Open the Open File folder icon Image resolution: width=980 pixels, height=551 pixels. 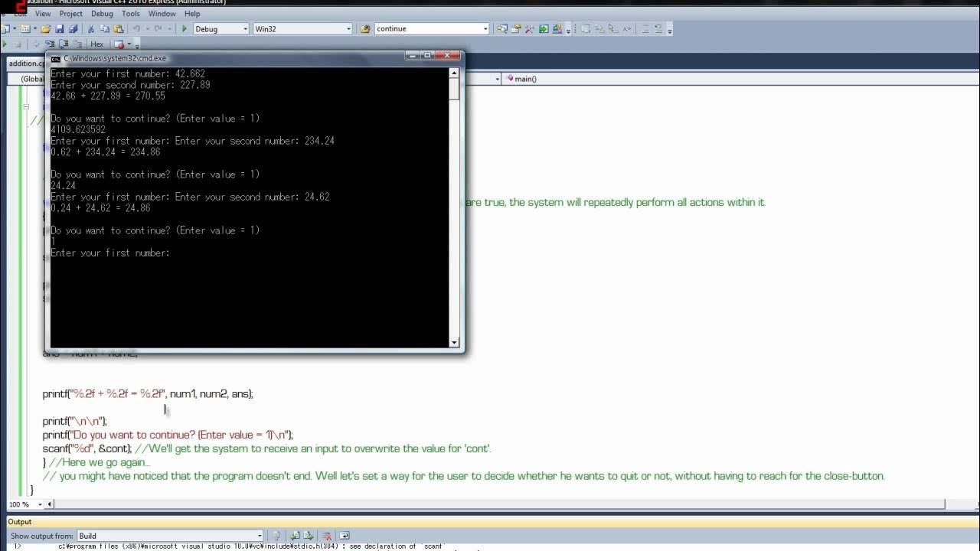click(46, 29)
